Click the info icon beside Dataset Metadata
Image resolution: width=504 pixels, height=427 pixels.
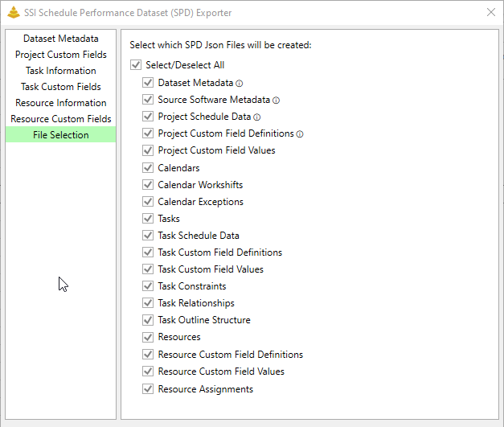pos(240,84)
